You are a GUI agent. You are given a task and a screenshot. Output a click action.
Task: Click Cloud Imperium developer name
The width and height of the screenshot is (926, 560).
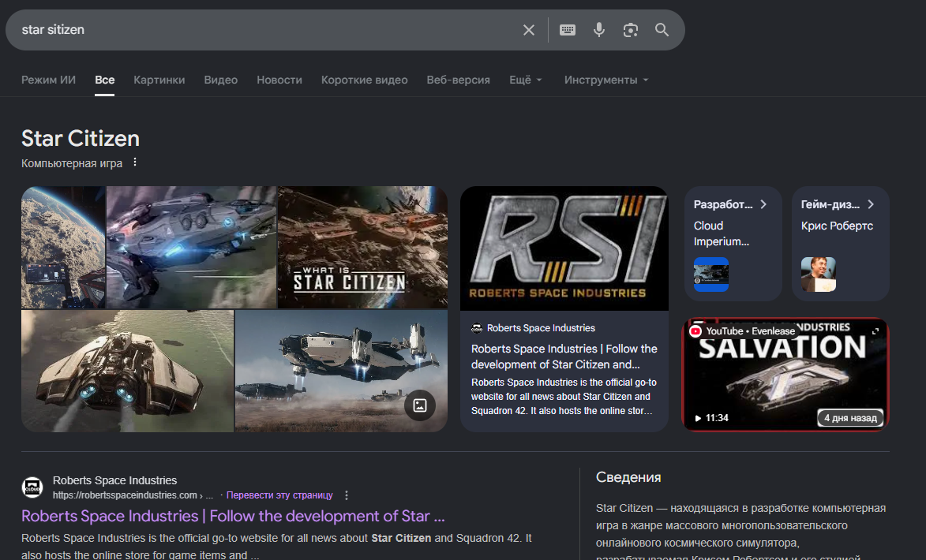click(x=722, y=233)
